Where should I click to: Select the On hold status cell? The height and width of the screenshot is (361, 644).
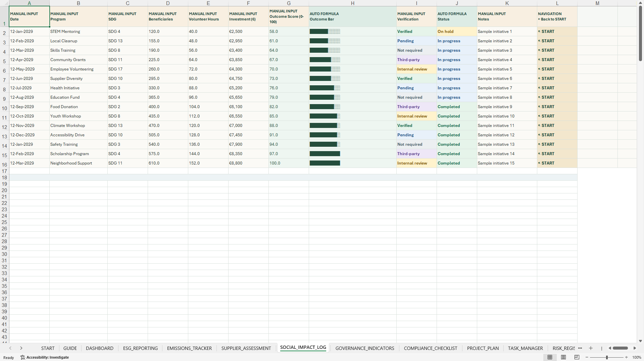pos(456,32)
